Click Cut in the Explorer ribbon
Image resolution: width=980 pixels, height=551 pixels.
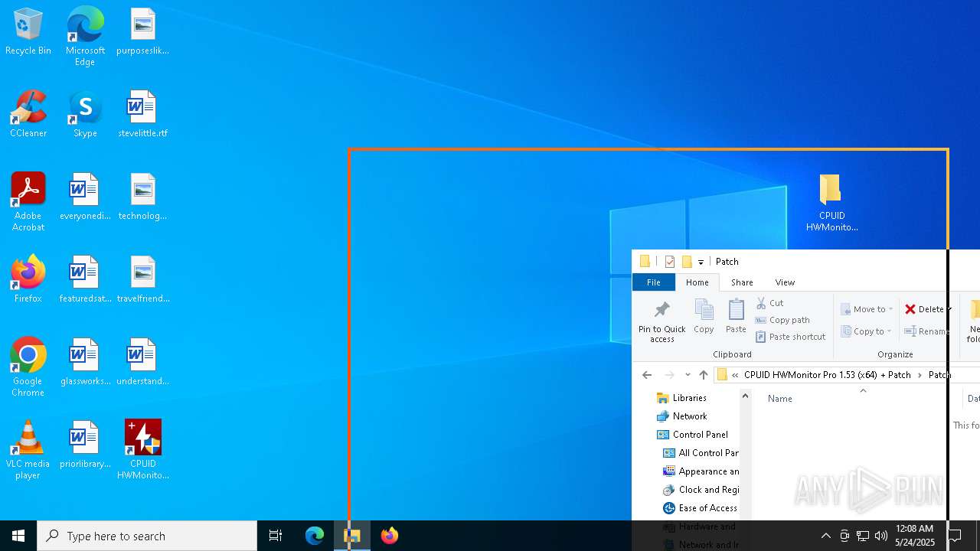point(770,303)
